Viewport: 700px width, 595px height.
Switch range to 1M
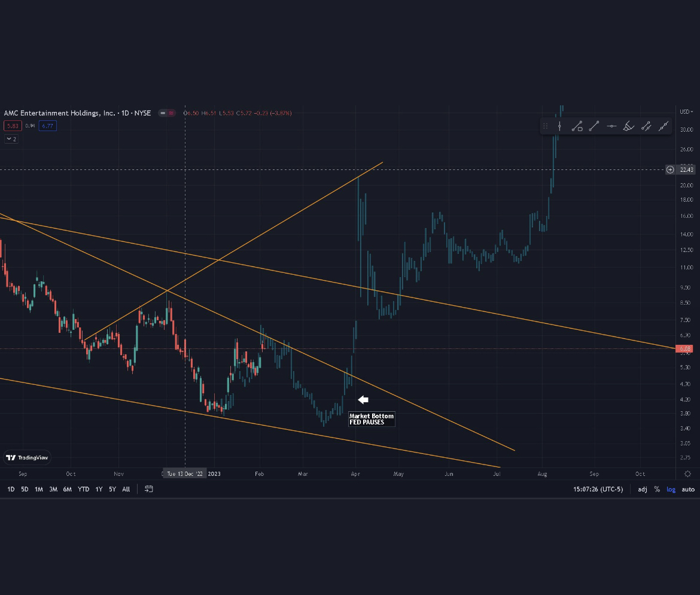pyautogui.click(x=39, y=489)
